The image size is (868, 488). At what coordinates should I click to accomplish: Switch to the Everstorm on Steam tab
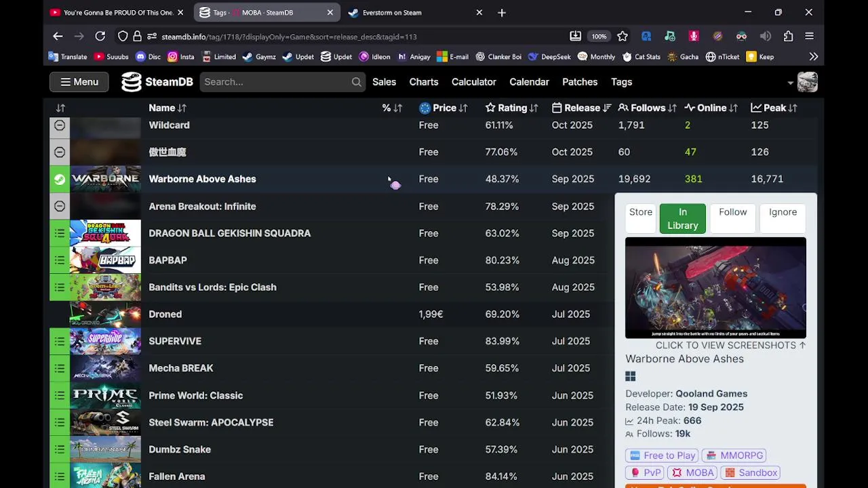[414, 12]
